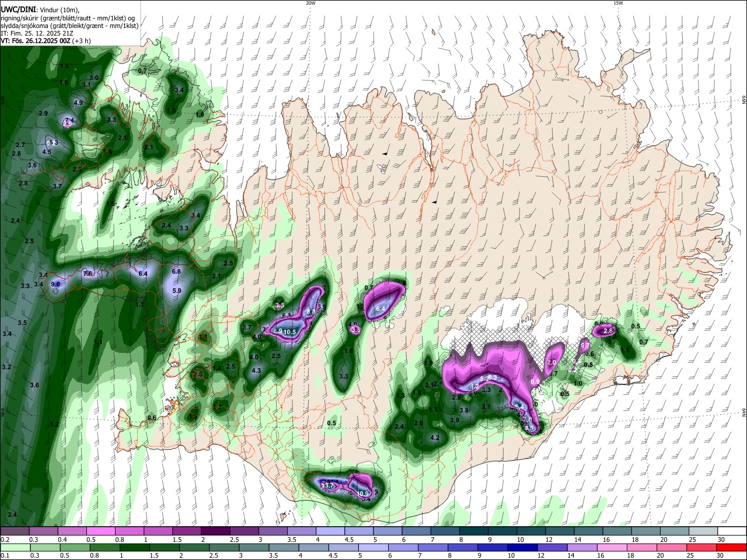Click the 1.3 precipitation value on the map
This screenshot has height=560, width=747.
pyautogui.click(x=400, y=395)
